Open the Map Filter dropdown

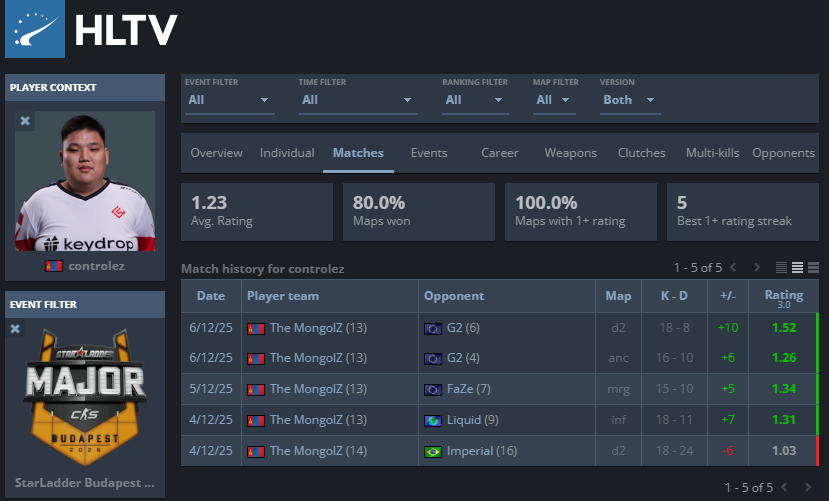click(557, 100)
